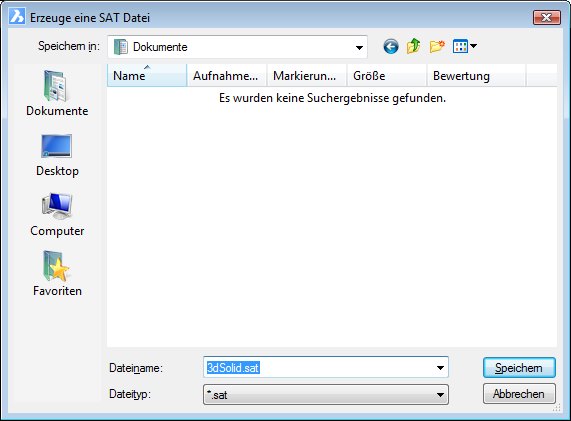Viewport: 571px width, 421px height.
Task: Go to Desktop in the sidebar
Action: 57,155
